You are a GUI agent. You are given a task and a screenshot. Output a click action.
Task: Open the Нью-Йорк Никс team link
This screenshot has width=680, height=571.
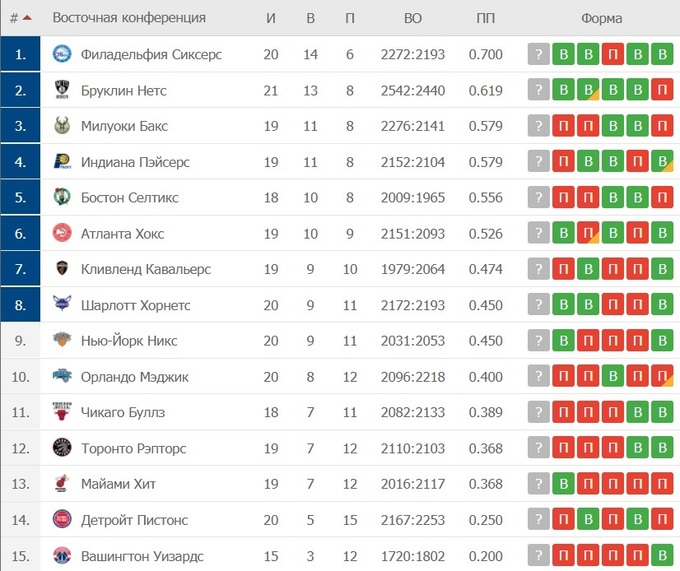pyautogui.click(x=129, y=341)
